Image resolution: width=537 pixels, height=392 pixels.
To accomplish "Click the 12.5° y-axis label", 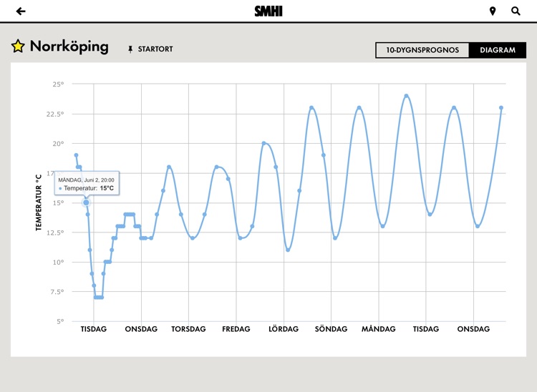I will 55,232.
